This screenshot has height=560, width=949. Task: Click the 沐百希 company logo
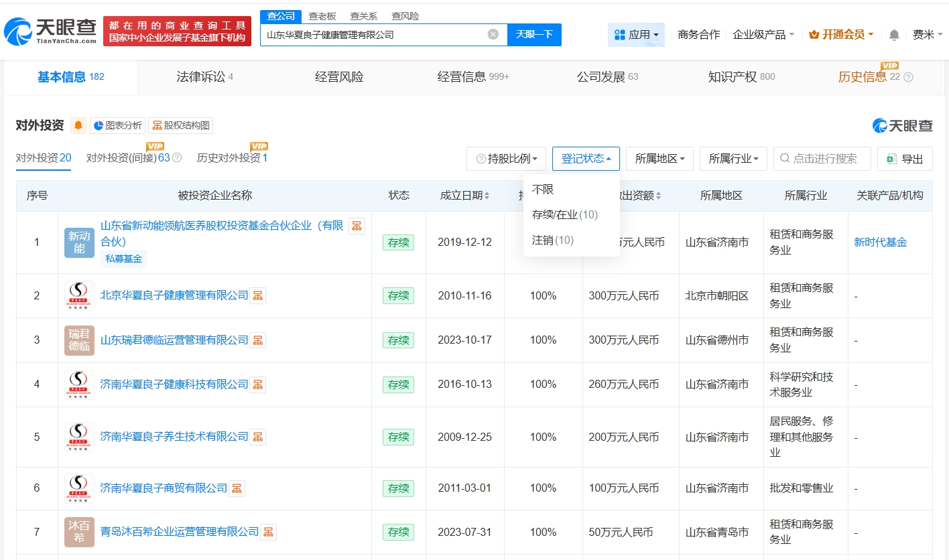point(79,532)
